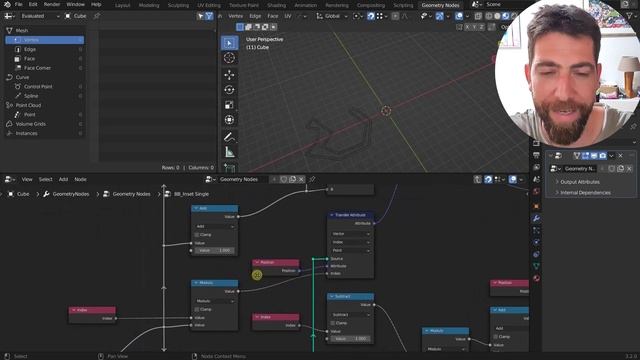640x360 pixels.
Task: Open the Global transform orientation dropdown
Action: (331, 16)
